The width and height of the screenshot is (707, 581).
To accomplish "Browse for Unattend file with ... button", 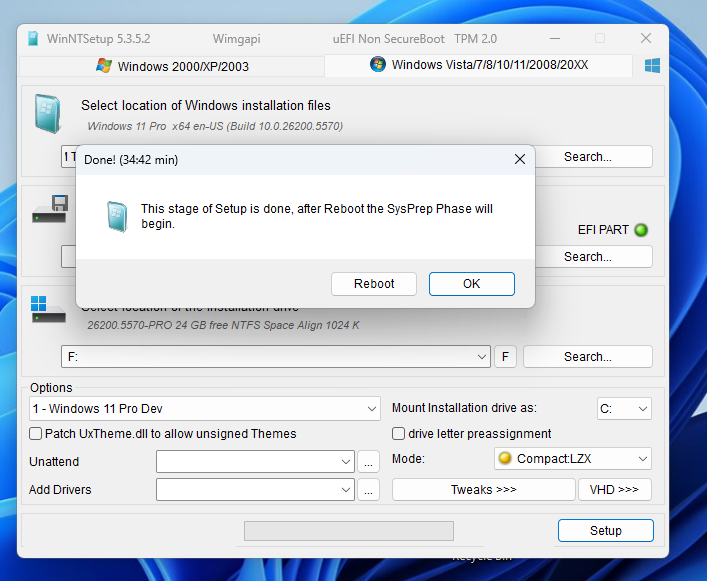I will click(x=368, y=462).
